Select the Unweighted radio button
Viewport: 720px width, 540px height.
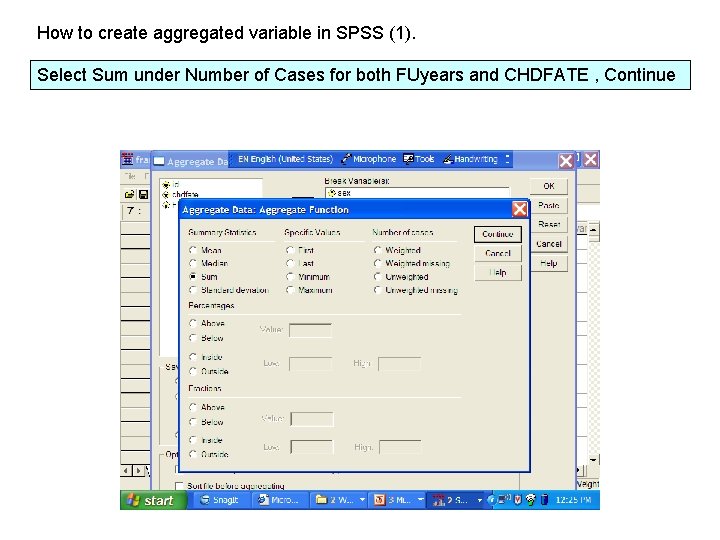click(x=377, y=276)
